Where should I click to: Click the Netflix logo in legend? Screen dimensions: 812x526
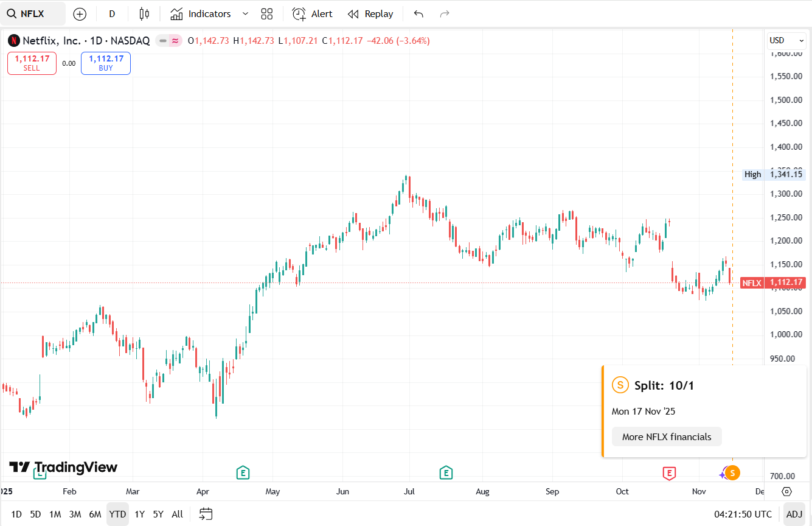click(13, 41)
